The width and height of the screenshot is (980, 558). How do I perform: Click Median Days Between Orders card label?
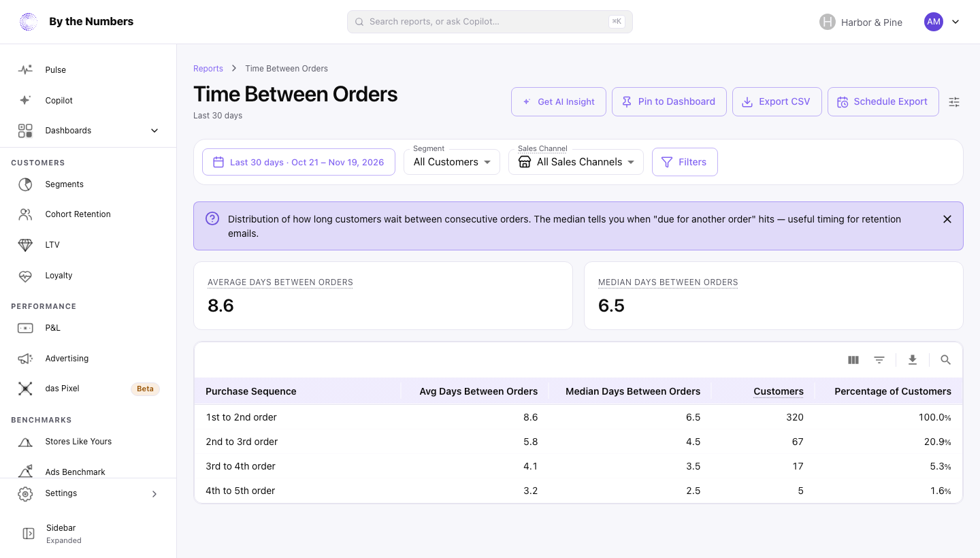tap(668, 282)
